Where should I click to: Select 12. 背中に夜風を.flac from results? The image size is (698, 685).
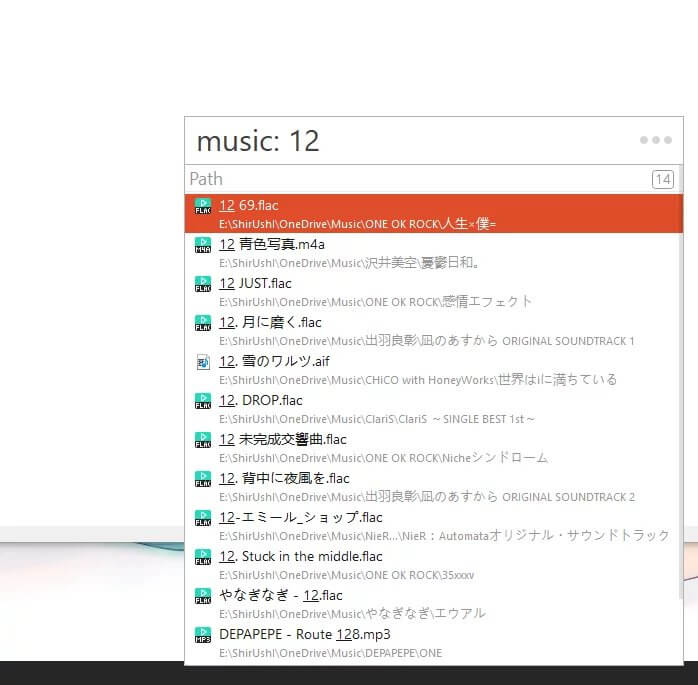point(430,486)
